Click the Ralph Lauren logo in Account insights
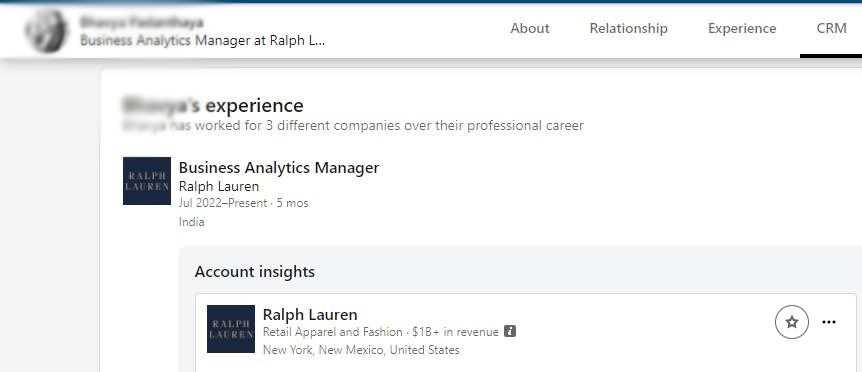The width and height of the screenshot is (862, 372). (x=231, y=329)
